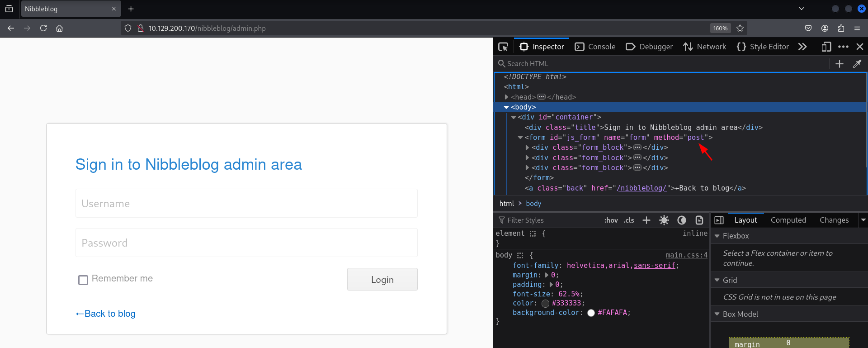Bookmark this page with the star icon
The height and width of the screenshot is (348, 868).
(740, 28)
